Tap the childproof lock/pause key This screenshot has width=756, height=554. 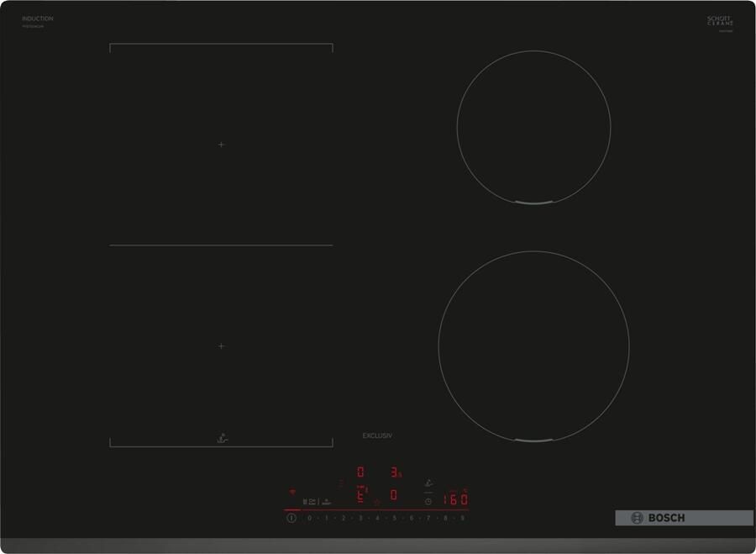click(x=309, y=501)
